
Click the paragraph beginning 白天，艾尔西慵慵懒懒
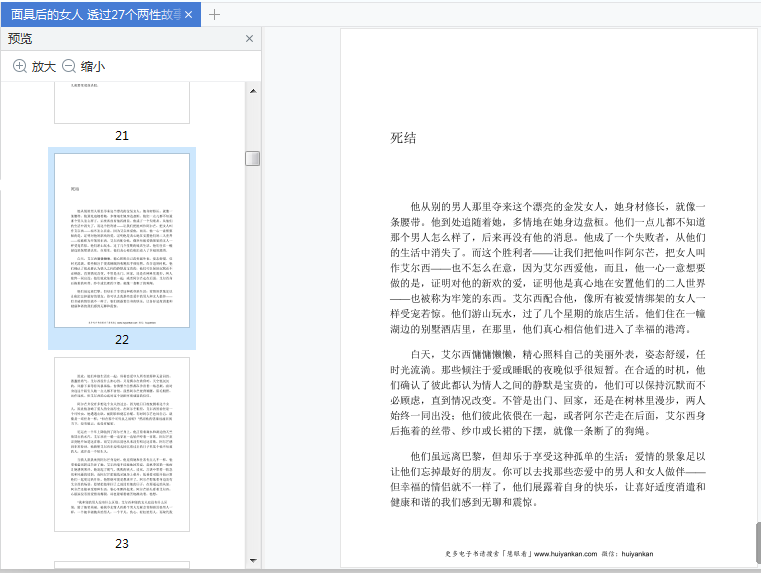coord(548,393)
